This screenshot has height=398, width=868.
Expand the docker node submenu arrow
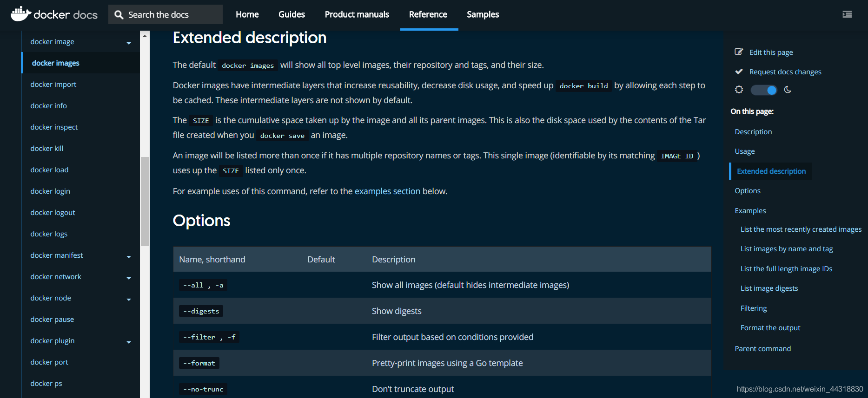click(x=129, y=300)
